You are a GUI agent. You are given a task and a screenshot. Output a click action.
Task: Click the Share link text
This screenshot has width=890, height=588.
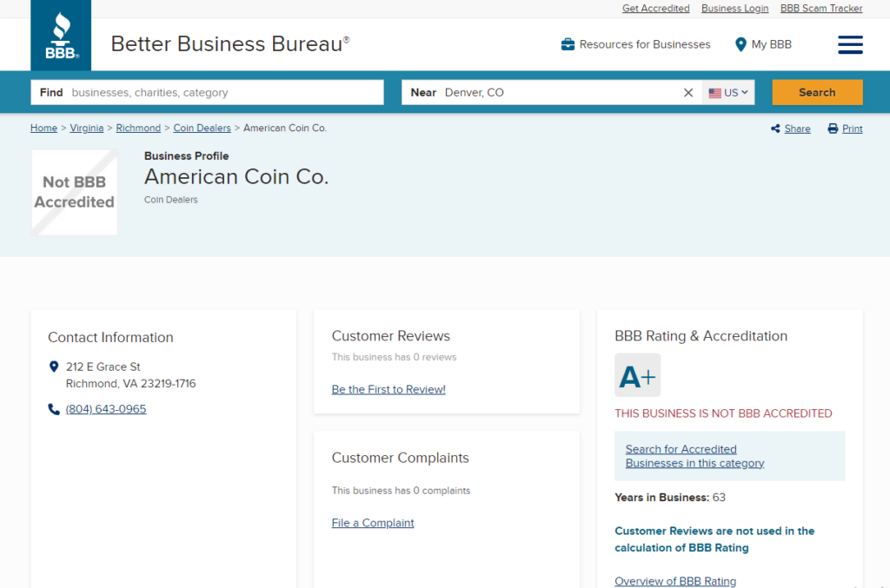(797, 129)
